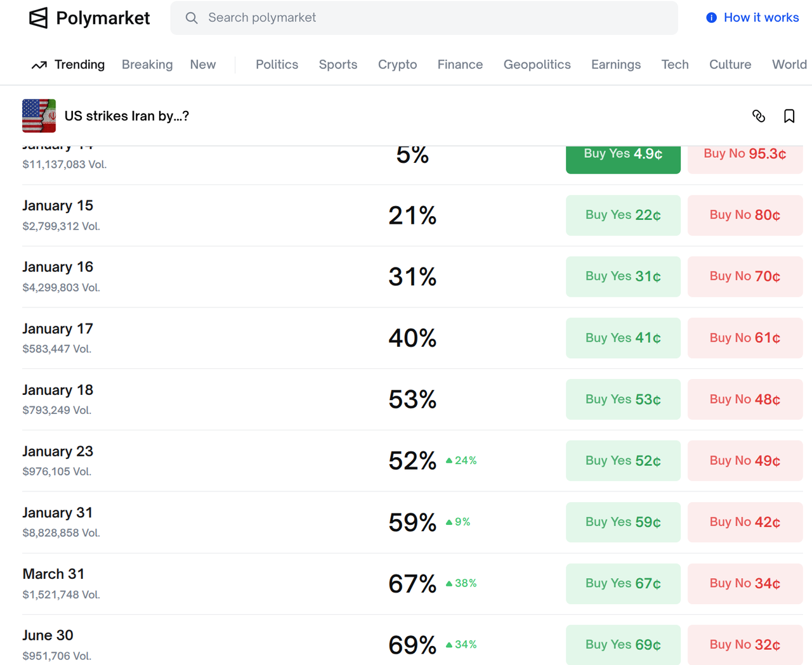Buy Yes 69¢ for June 30
The width and height of the screenshot is (812, 665).
point(623,645)
